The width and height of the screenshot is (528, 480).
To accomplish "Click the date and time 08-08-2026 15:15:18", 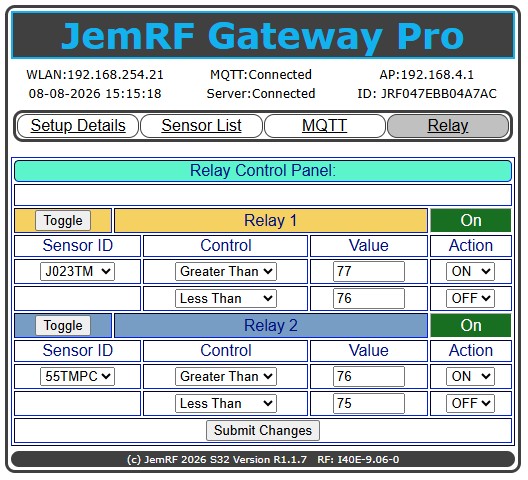I will point(95,93).
